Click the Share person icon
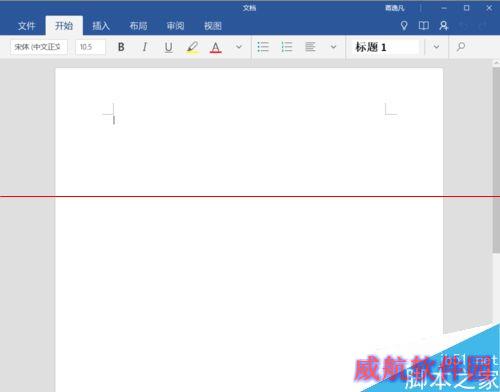Viewport: 500px width, 392px height. tap(444, 26)
